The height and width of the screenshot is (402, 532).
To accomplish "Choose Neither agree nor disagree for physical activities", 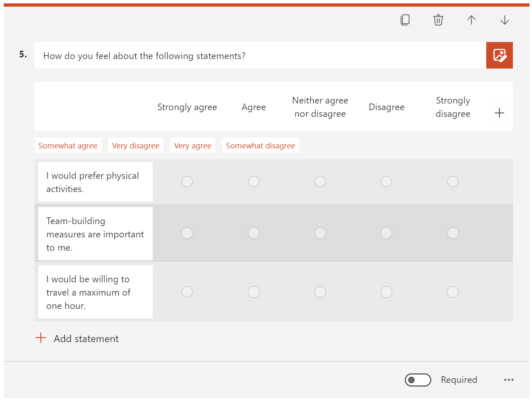I will click(x=320, y=182).
